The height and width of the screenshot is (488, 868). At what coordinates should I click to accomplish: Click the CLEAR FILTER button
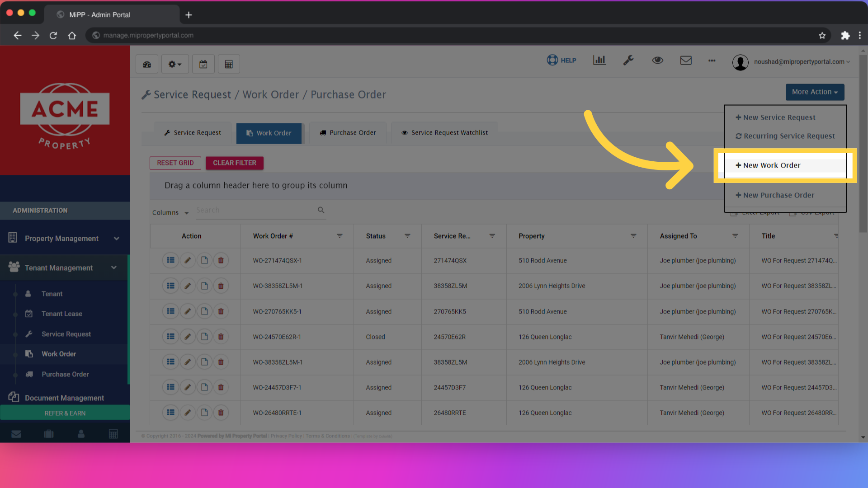coord(234,163)
